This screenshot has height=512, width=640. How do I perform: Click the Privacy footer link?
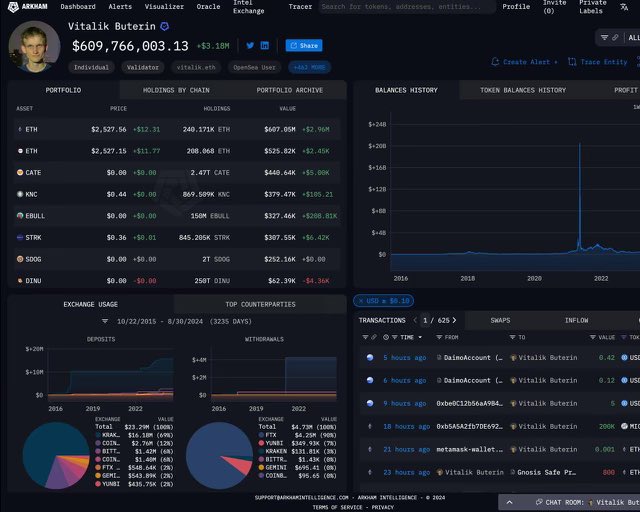[x=382, y=508]
